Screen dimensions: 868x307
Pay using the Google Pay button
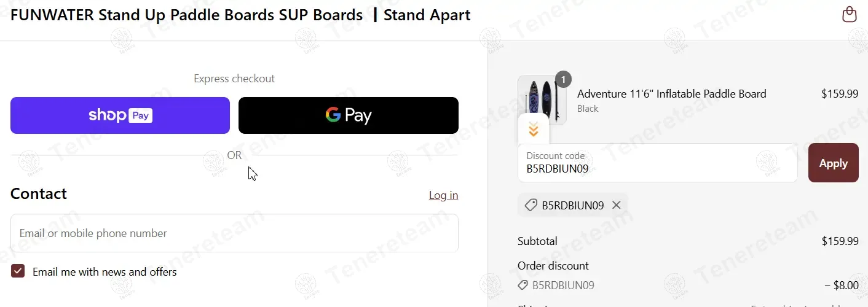coord(348,115)
